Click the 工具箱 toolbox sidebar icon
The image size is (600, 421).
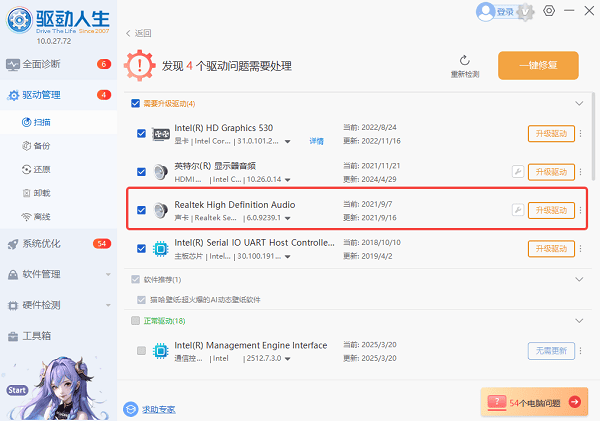click(13, 336)
